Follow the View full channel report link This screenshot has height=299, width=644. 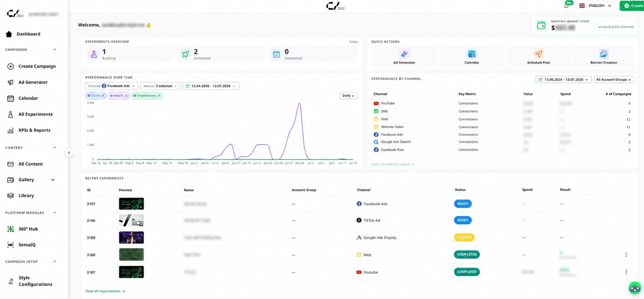coord(392,164)
